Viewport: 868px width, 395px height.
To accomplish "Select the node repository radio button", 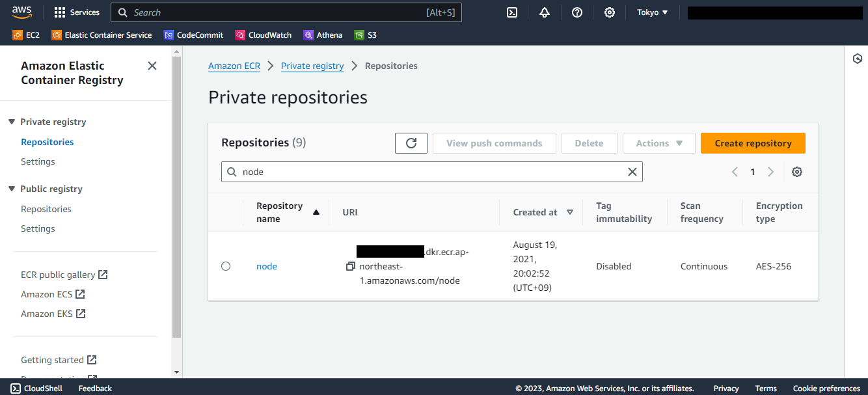I will pos(226,266).
